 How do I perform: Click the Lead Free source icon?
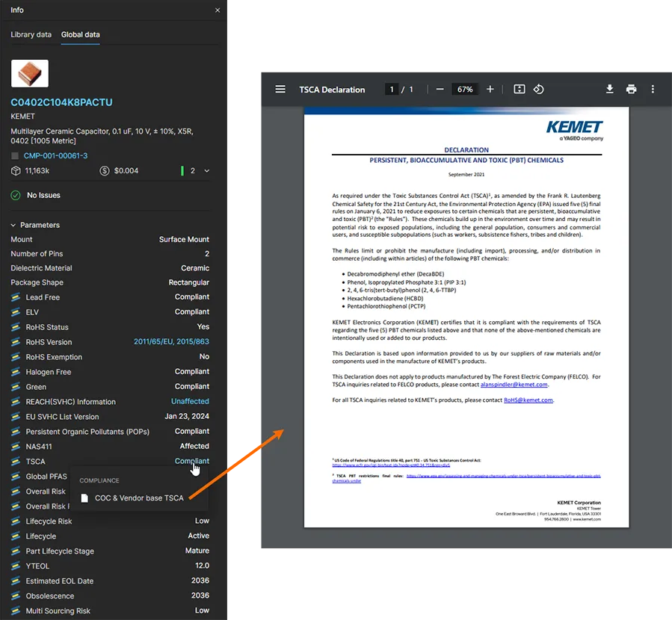coord(16,297)
